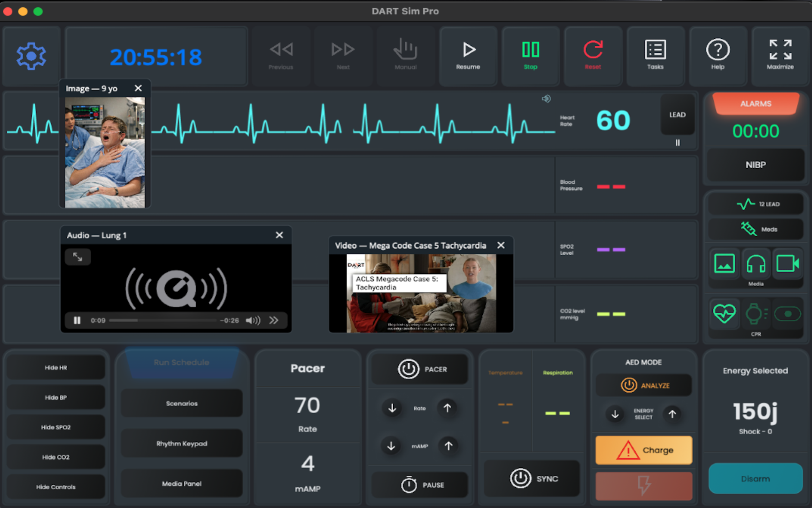Toggle Hide HR
Image resolution: width=812 pixels, height=508 pixels.
[x=56, y=368]
